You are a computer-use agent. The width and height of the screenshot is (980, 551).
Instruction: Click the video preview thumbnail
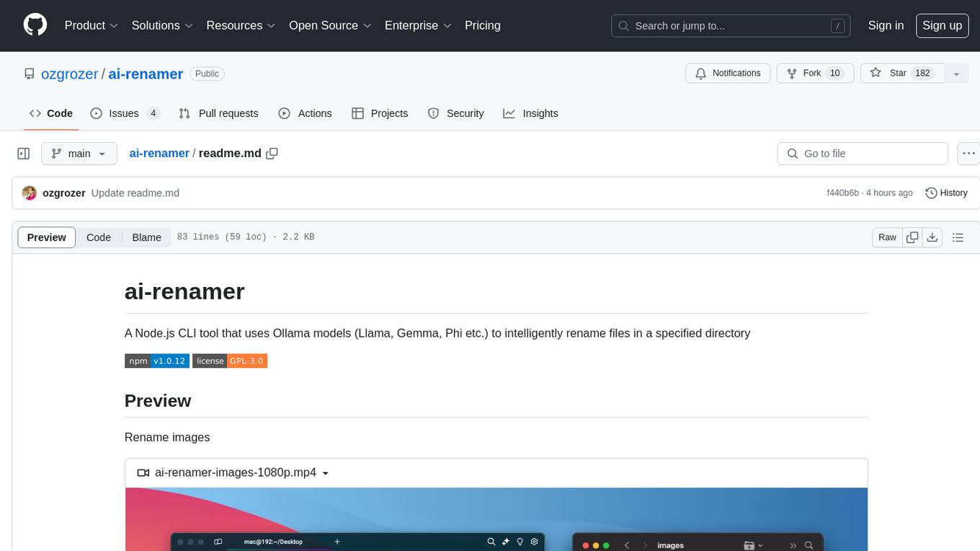click(496, 519)
